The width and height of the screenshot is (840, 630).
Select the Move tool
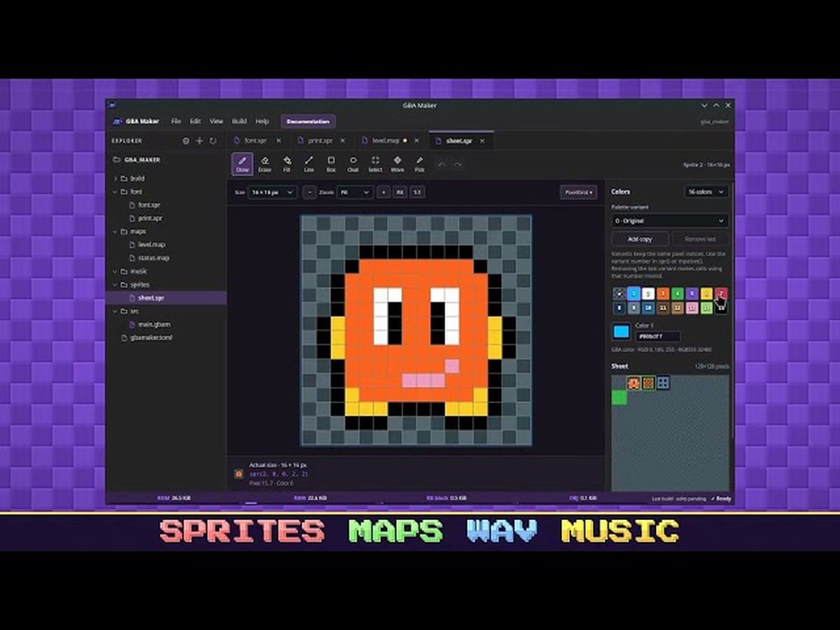[398, 163]
